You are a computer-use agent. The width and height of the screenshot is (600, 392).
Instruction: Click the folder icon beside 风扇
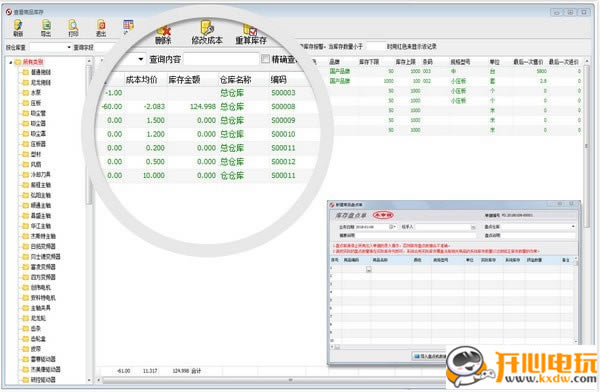pos(26,165)
